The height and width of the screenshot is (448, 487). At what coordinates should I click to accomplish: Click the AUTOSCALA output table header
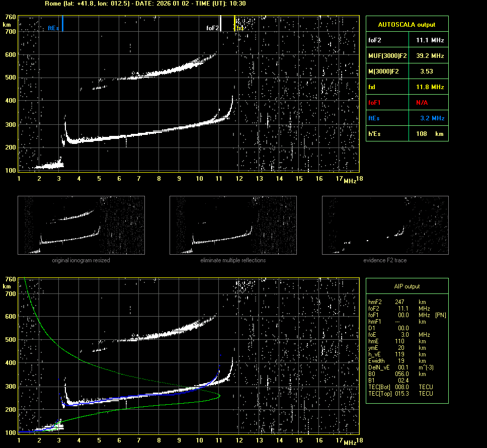coord(407,25)
